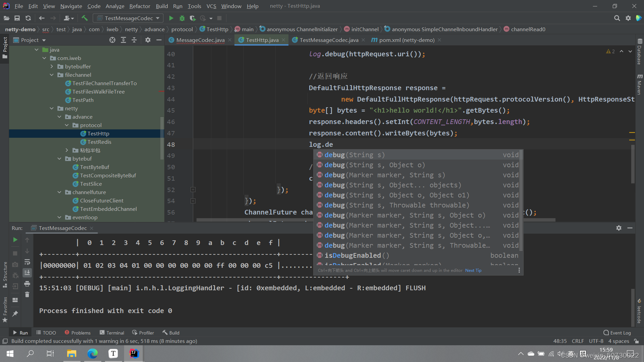The image size is (644, 362).
Task: Open the Terminal tool window
Action: [112, 333]
